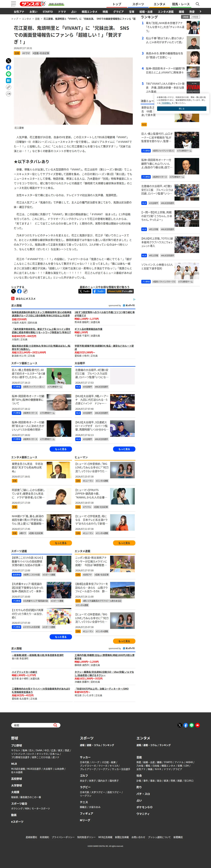Share article on Facebook from side bar
The height and width of the screenshot is (868, 211).
point(8,67)
